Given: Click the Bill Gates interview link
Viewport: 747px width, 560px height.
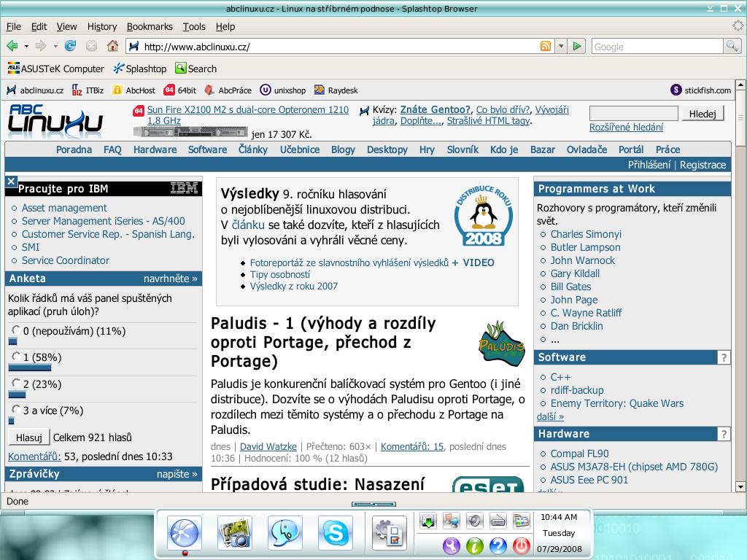Looking at the screenshot, I should click(570, 287).
